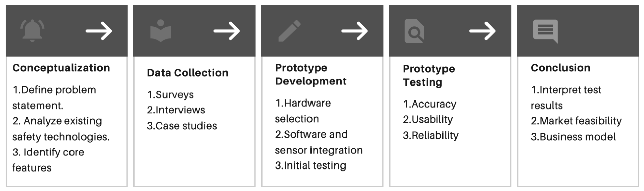Click the Business model list item
644x191 pixels.
(573, 137)
